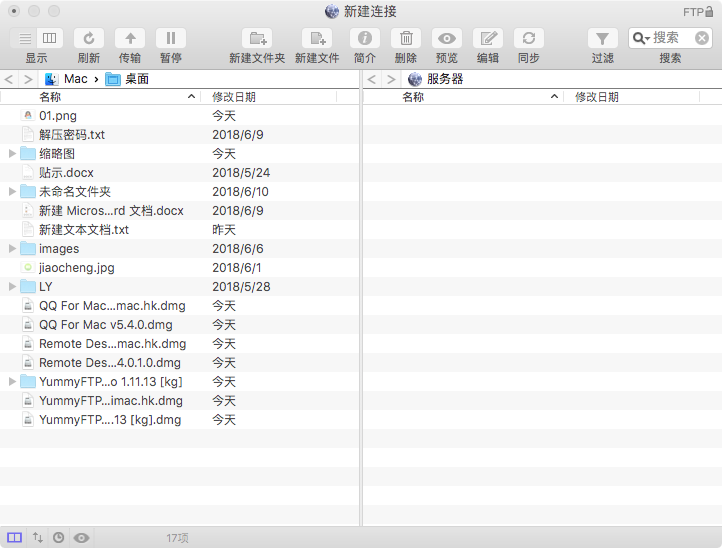Open the Info (简介) toolbar icon
722x548 pixels.
click(x=365, y=38)
